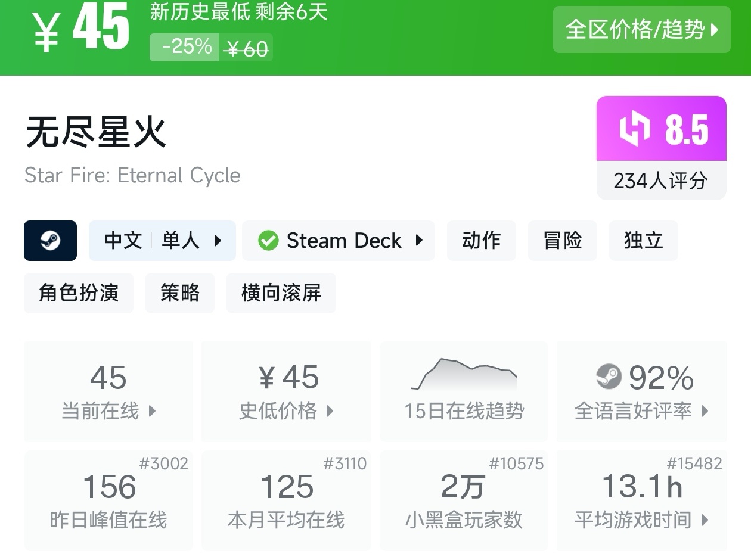The width and height of the screenshot is (751, 560).
Task: Click the Steam logo beside 92%
Action: point(609,377)
